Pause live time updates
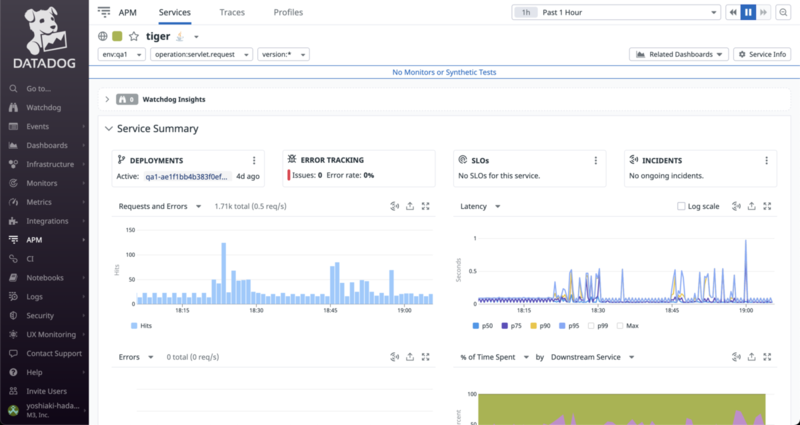Image resolution: width=800 pixels, height=425 pixels. pyautogui.click(x=748, y=12)
